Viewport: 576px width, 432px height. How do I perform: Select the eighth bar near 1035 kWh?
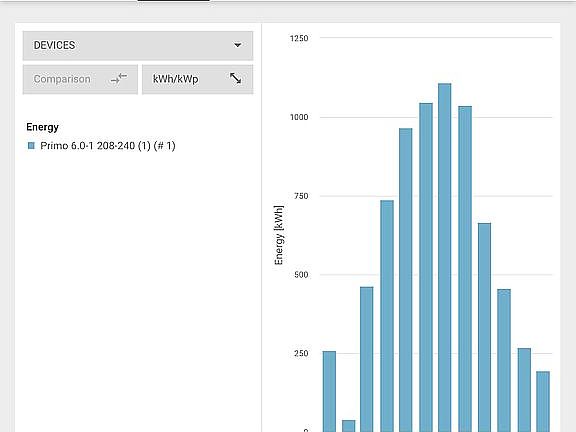pyautogui.click(x=465, y=269)
